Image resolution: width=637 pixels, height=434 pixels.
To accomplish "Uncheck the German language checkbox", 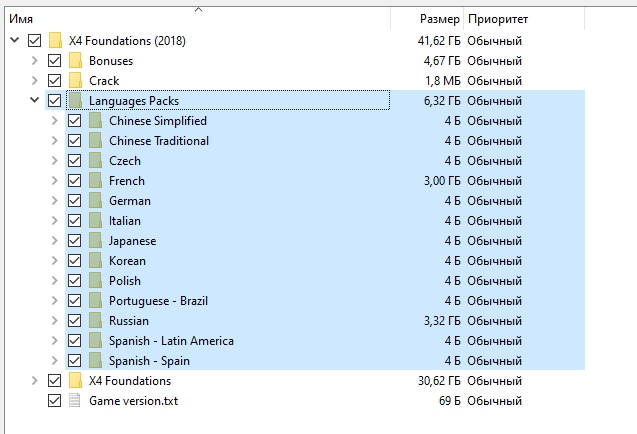I will (x=74, y=201).
